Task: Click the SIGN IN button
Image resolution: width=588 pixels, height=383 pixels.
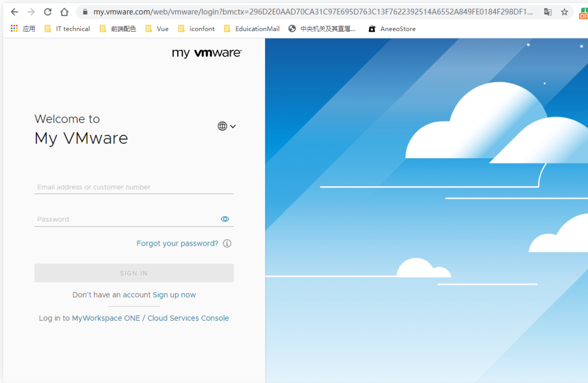Action: pos(134,273)
